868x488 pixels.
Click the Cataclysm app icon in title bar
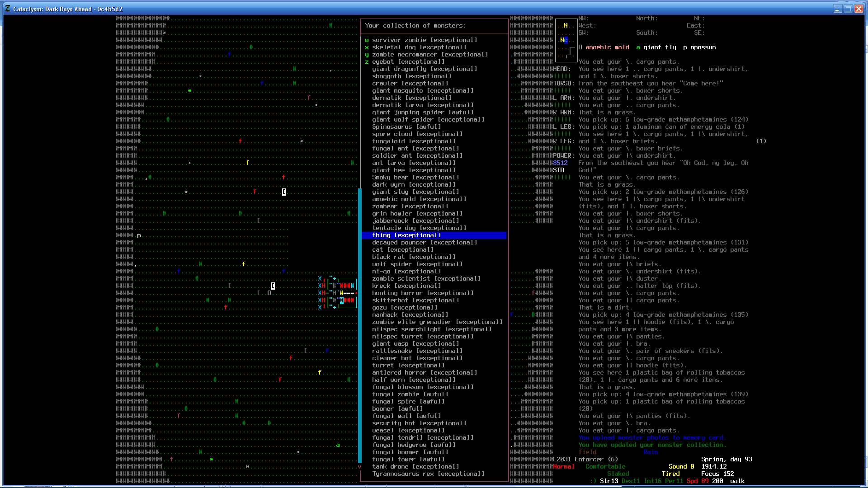pos(8,9)
